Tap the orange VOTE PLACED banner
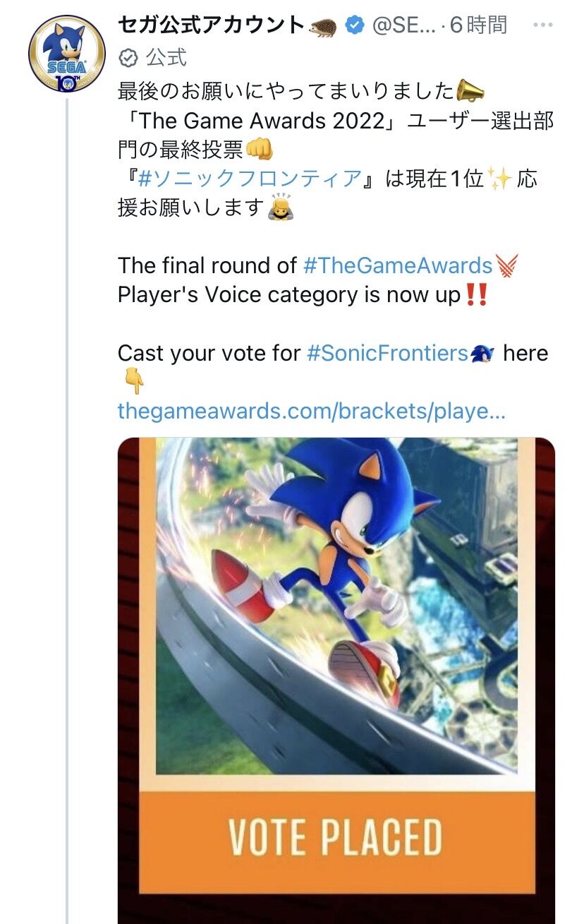The width and height of the screenshot is (584, 924). click(336, 838)
